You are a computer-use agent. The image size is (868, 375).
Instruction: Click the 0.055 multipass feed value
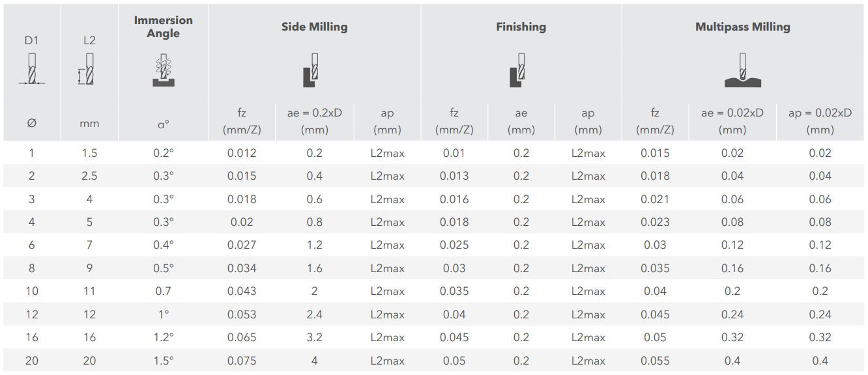654,361
